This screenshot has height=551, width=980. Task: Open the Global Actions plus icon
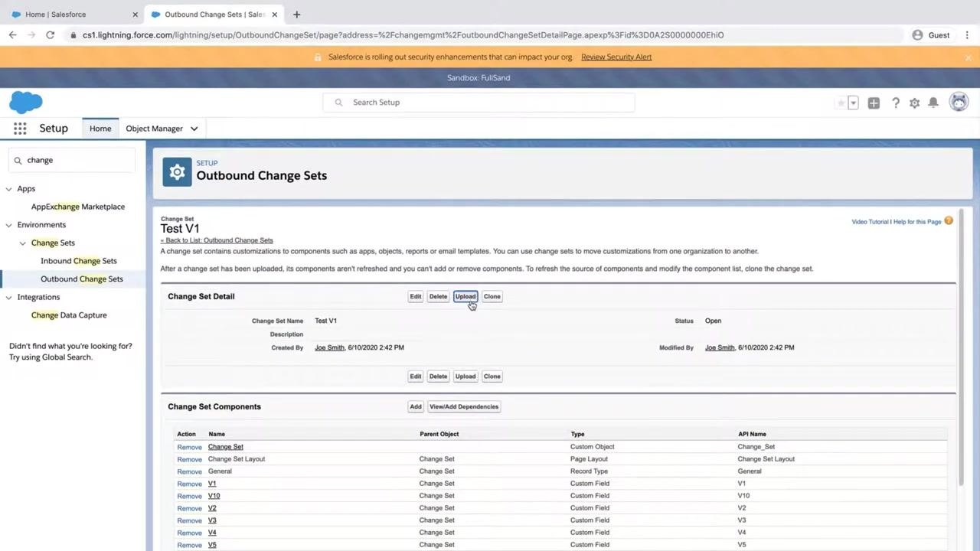click(x=874, y=103)
